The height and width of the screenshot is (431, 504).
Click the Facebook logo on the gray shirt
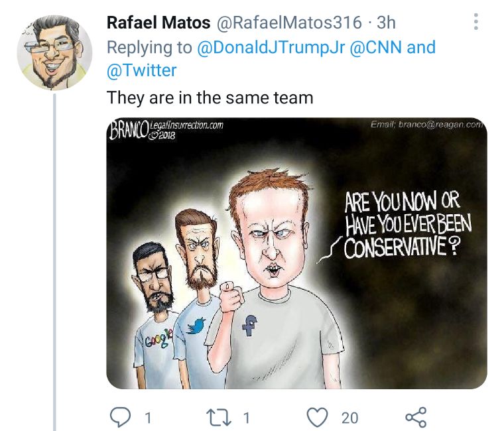(251, 325)
